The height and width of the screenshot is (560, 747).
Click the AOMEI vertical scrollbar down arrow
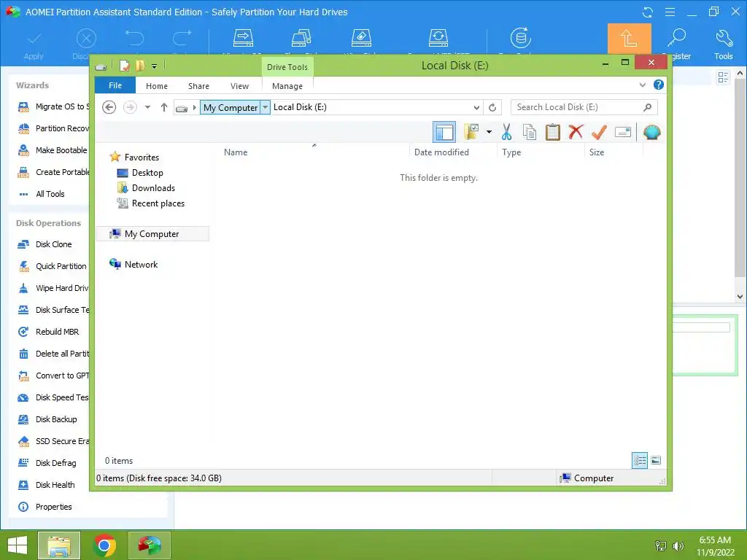tap(740, 296)
